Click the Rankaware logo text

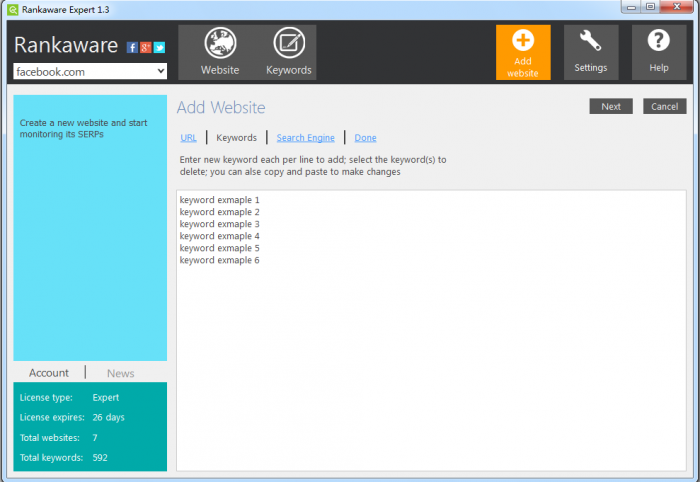[x=66, y=45]
